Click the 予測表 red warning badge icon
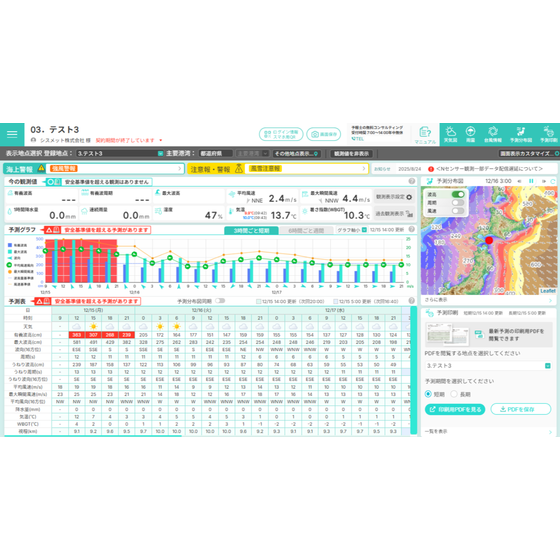560x560 pixels. (43, 301)
